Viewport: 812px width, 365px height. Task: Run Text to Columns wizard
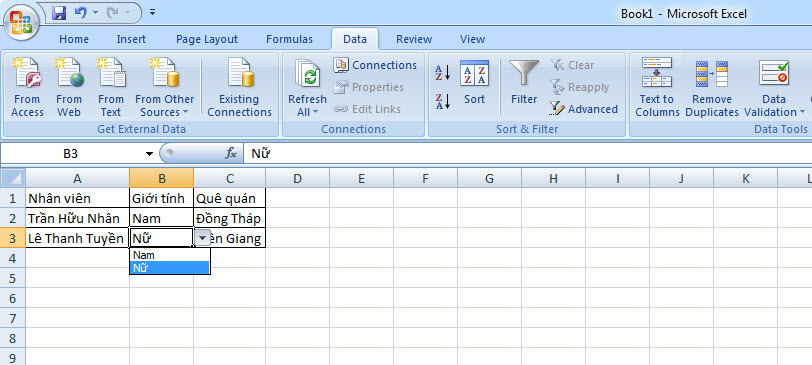[x=657, y=87]
